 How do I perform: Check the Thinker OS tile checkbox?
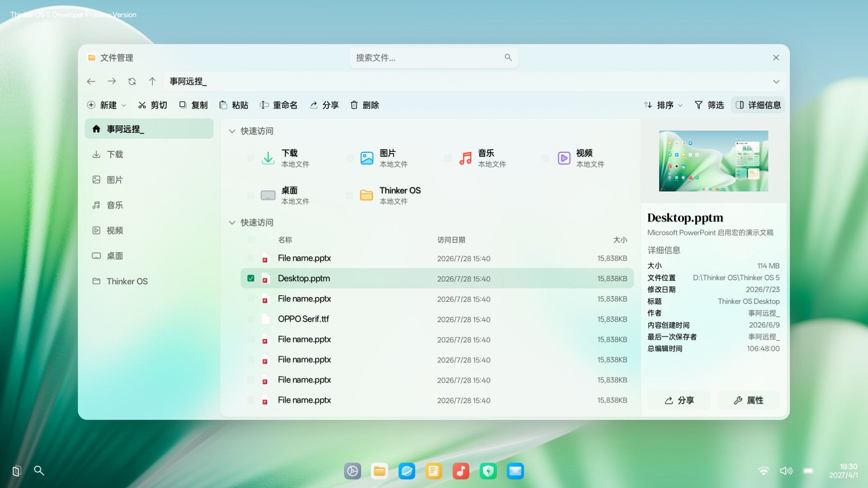tap(349, 195)
